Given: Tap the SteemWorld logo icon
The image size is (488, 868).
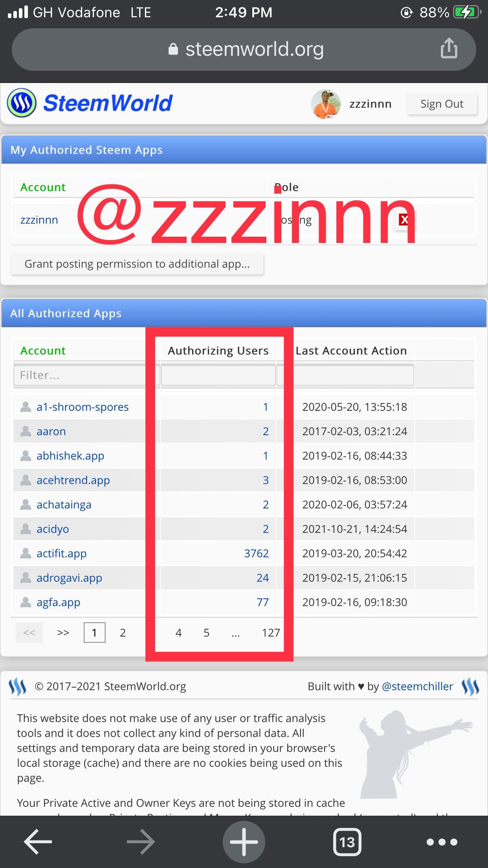Looking at the screenshot, I should 22,103.
